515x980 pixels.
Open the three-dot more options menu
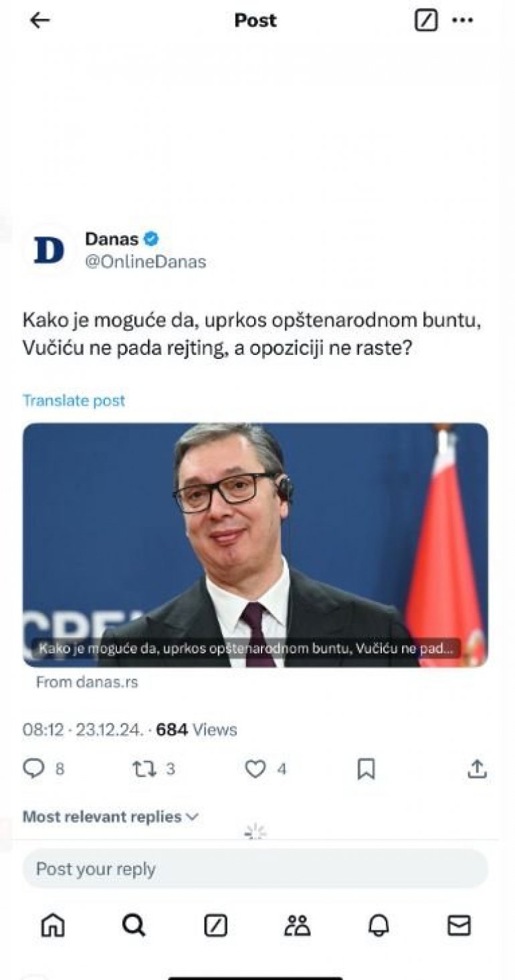(x=463, y=21)
